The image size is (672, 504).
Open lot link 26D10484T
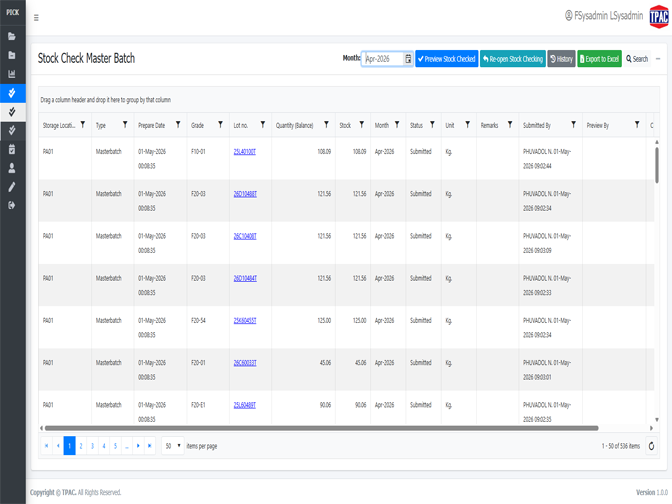(245, 279)
